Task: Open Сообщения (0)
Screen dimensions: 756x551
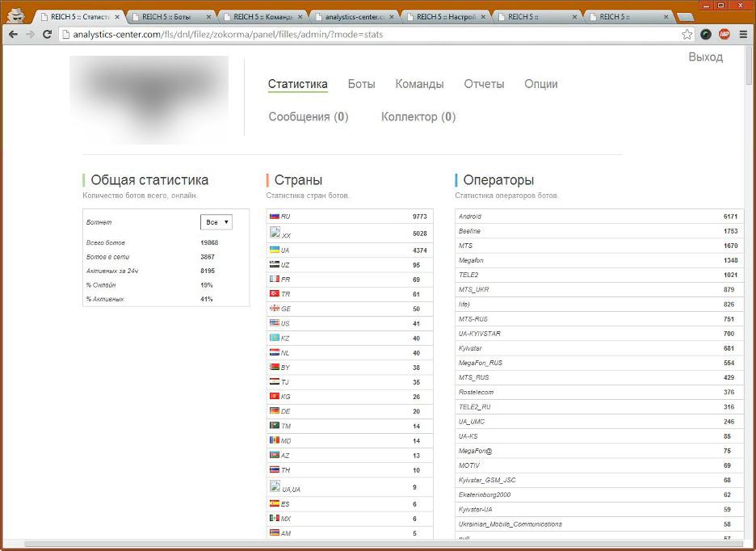Action: [x=308, y=116]
